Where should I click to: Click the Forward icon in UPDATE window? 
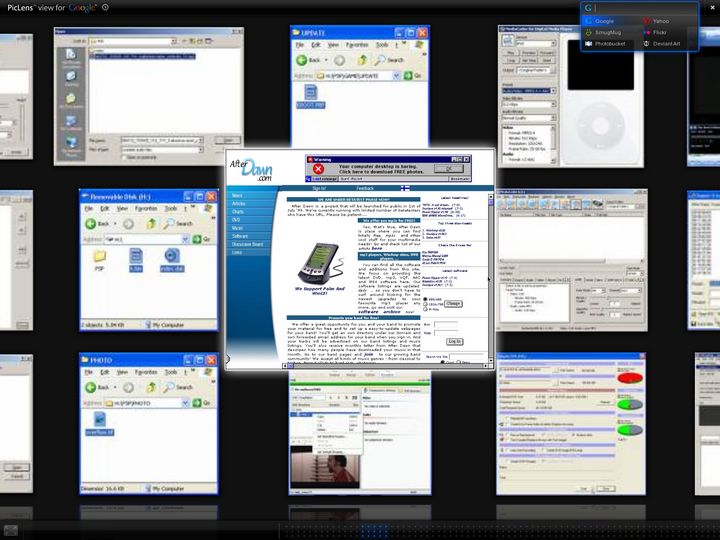(x=339, y=60)
